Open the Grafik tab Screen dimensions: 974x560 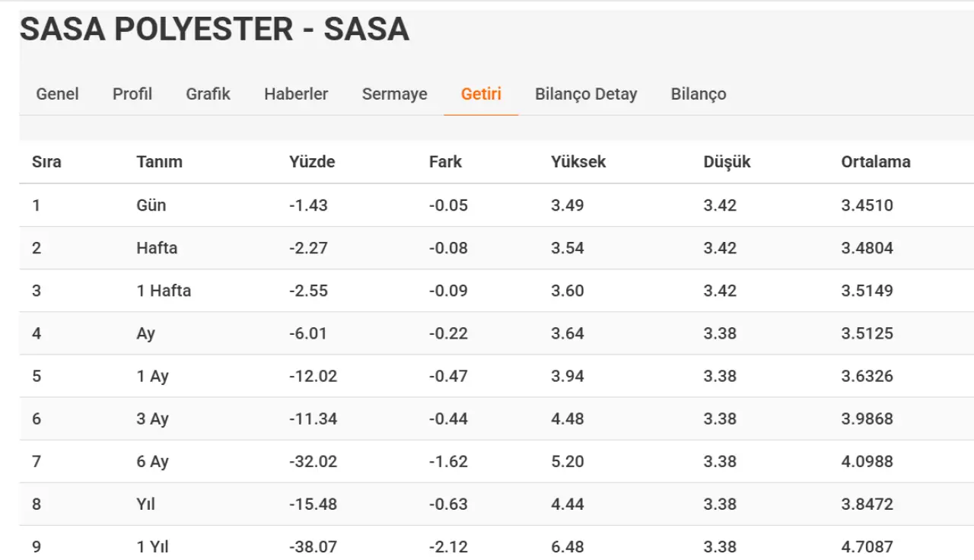pyautogui.click(x=208, y=94)
